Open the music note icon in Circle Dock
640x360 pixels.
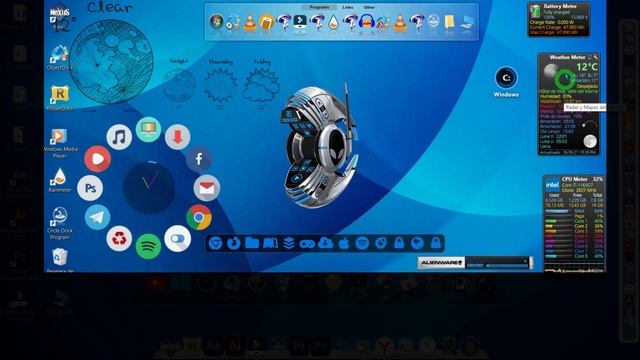(119, 136)
